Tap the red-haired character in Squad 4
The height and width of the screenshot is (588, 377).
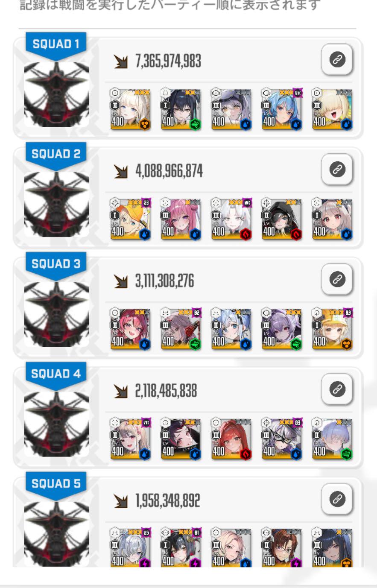[231, 439]
